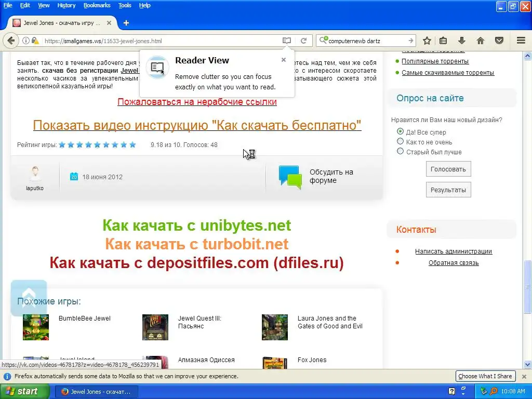Open 'Как качать с depositfiles.com' link
Viewport: 532px width, 399px height.
(197, 262)
